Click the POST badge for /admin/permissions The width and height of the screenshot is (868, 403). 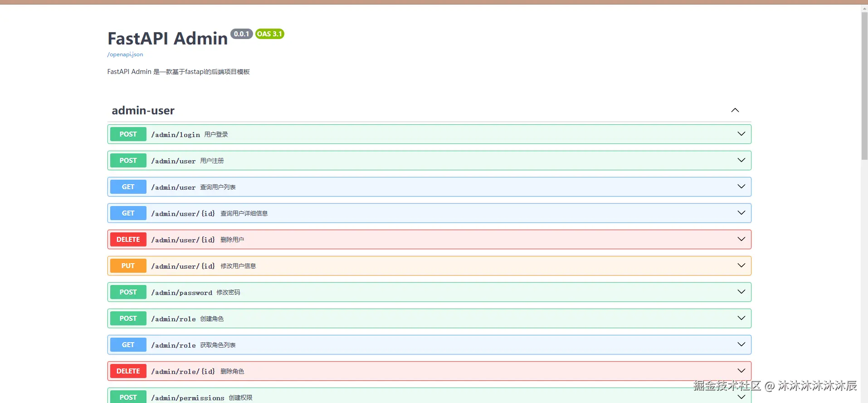coord(128,397)
